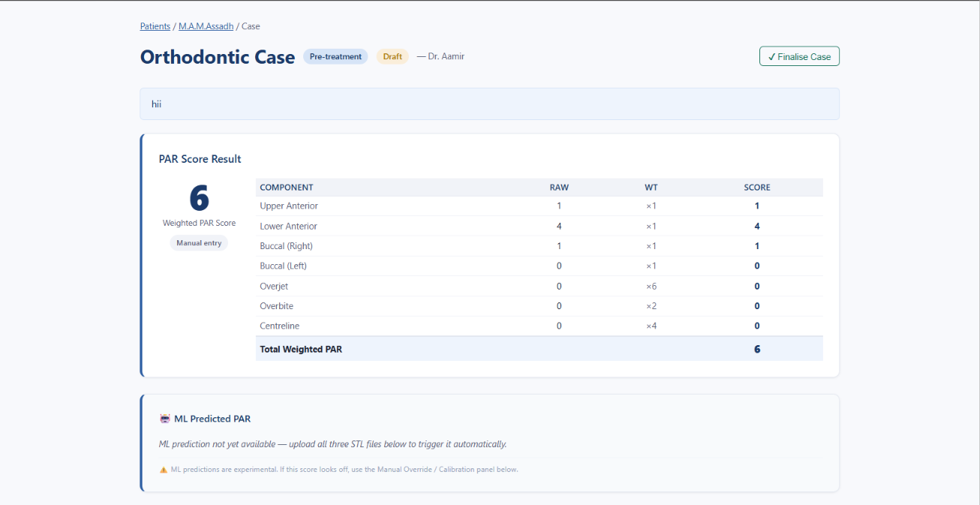980x505 pixels.
Task: Click the SCORE column header
Action: pos(757,188)
